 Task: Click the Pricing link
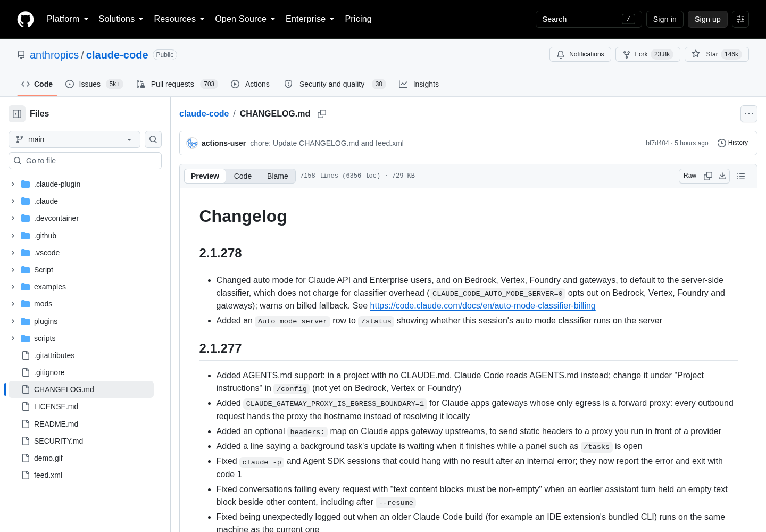[358, 19]
